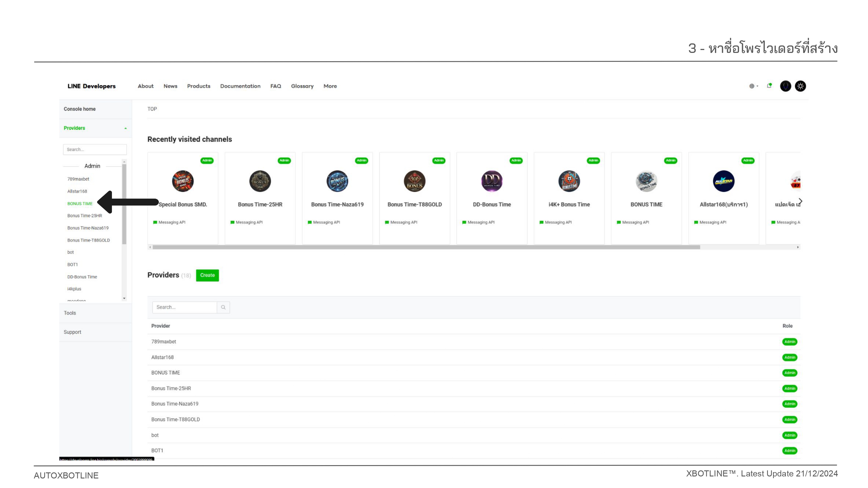This screenshot has width=868, height=488.
Task: Collapse the Providers sidebar section
Action: (x=125, y=128)
